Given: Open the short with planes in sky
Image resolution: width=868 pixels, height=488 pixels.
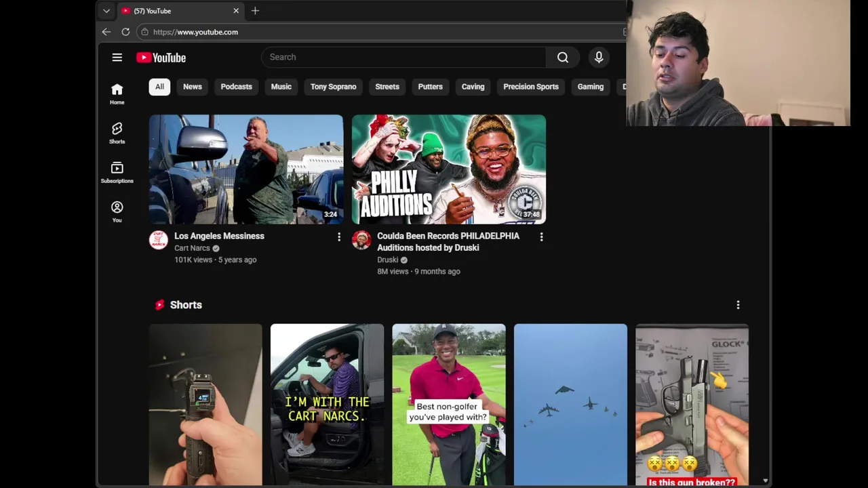Looking at the screenshot, I should pyautogui.click(x=570, y=405).
